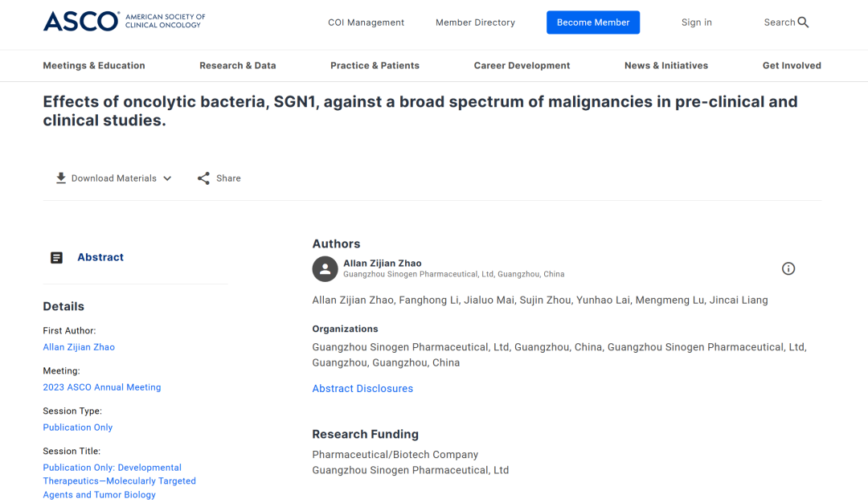Screen dimensions: 868x503
Task: Click the search magnifier icon
Action: tap(804, 22)
